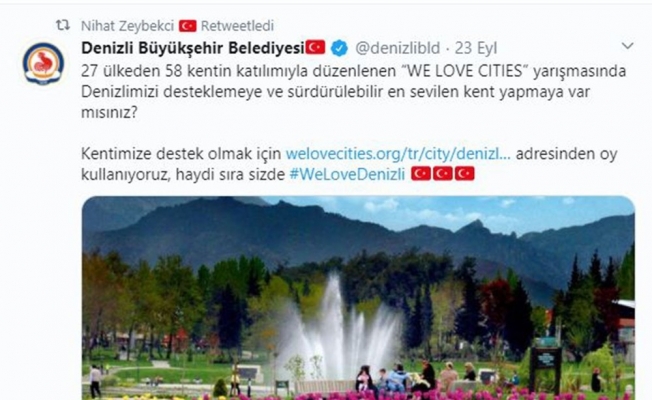Click the blue verified badge
Image resolution: width=652 pixels, height=400 pixels.
coord(339,48)
